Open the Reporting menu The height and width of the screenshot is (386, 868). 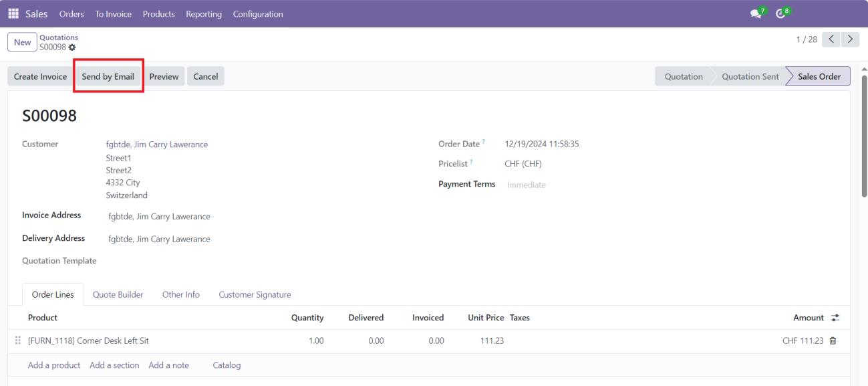204,14
